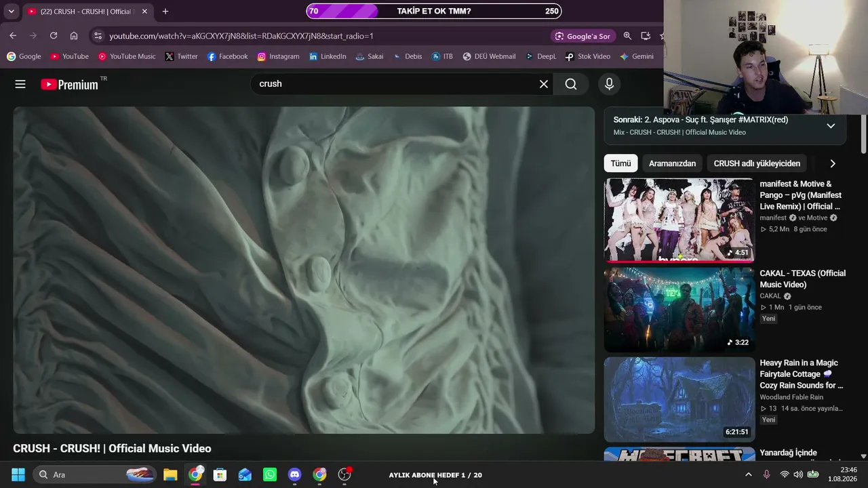Open the DEÜ Webmail bookmark
The image size is (868, 488).
pyautogui.click(x=489, y=56)
